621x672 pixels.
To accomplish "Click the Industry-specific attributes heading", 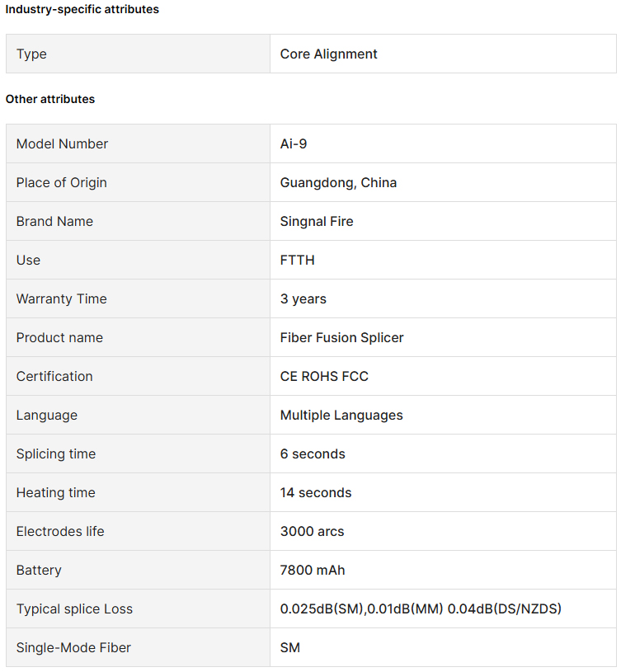I will pyautogui.click(x=82, y=9).
